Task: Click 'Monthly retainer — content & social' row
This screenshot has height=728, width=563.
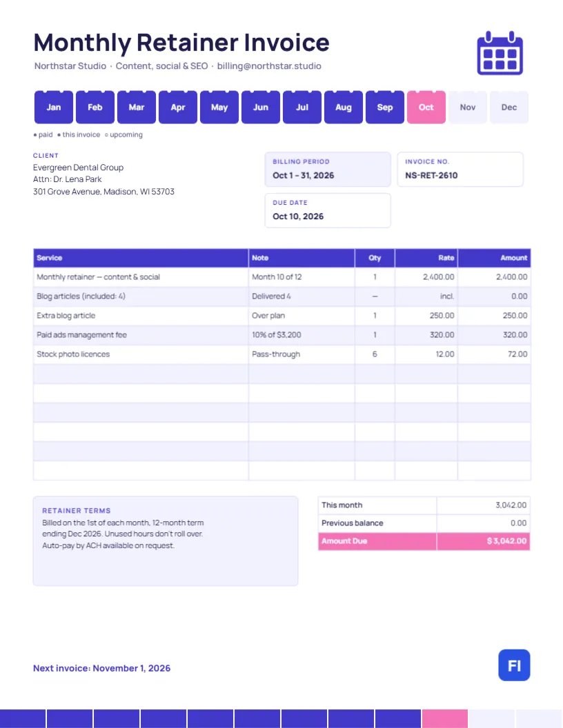Action: pyautogui.click(x=282, y=277)
